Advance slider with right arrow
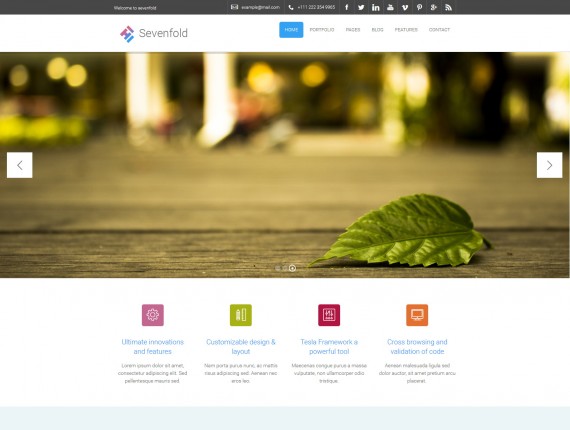The image size is (570, 430). pos(549,165)
